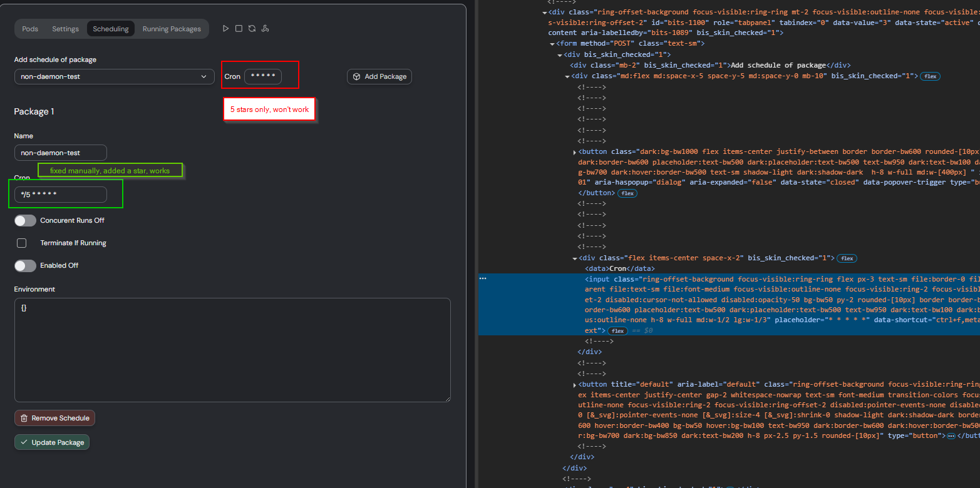Click the flex badge on space-x-2 div

click(x=847, y=258)
